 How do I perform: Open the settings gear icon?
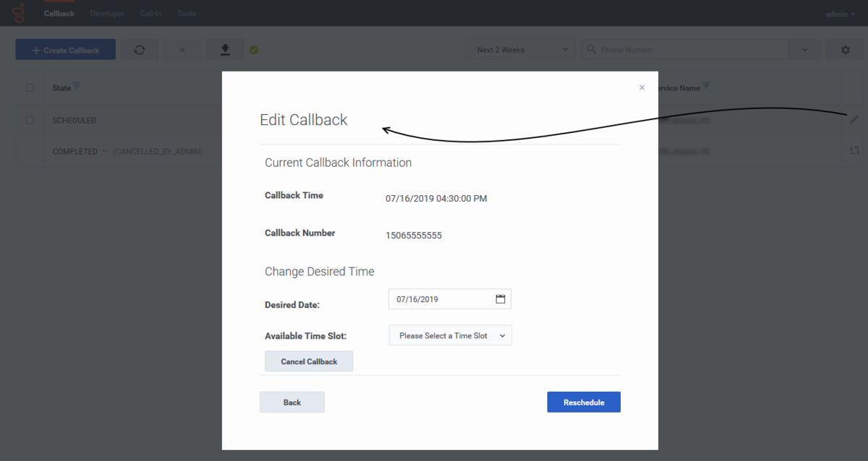coord(845,50)
